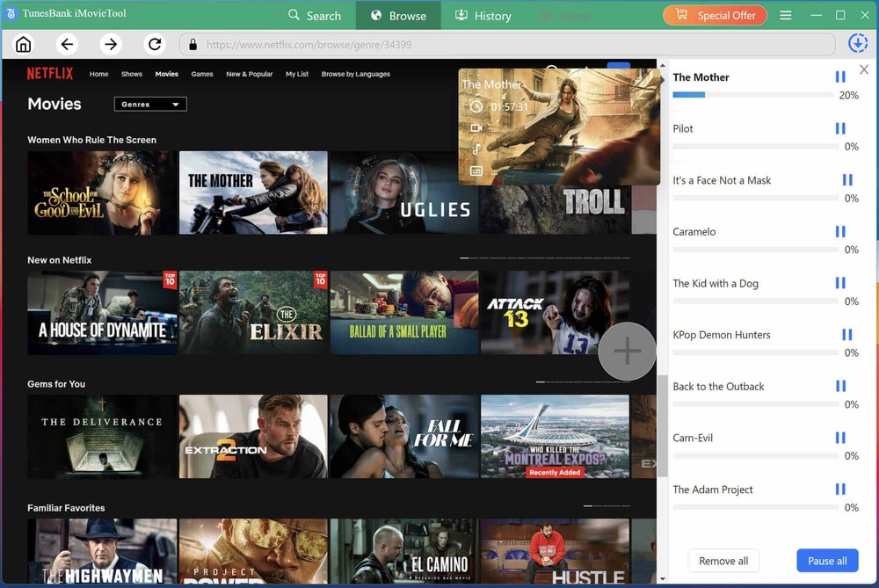Refresh the Netflix page
This screenshot has width=879, height=588.
point(155,43)
